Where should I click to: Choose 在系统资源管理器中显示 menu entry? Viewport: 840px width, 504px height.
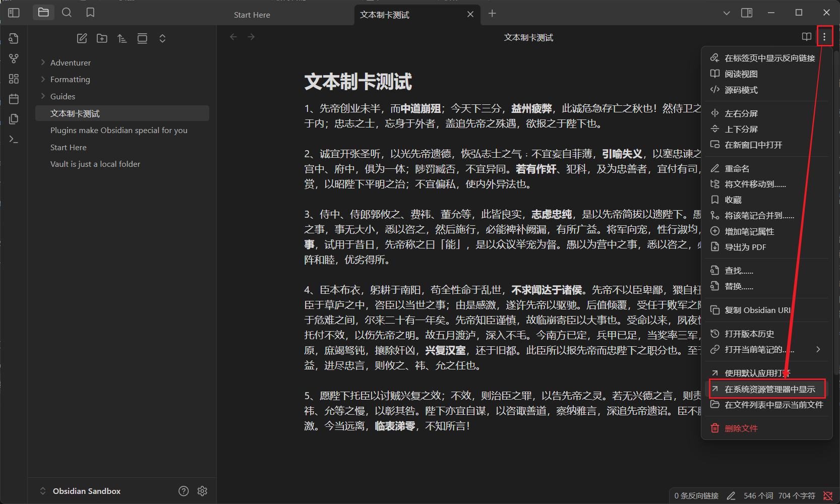click(769, 389)
